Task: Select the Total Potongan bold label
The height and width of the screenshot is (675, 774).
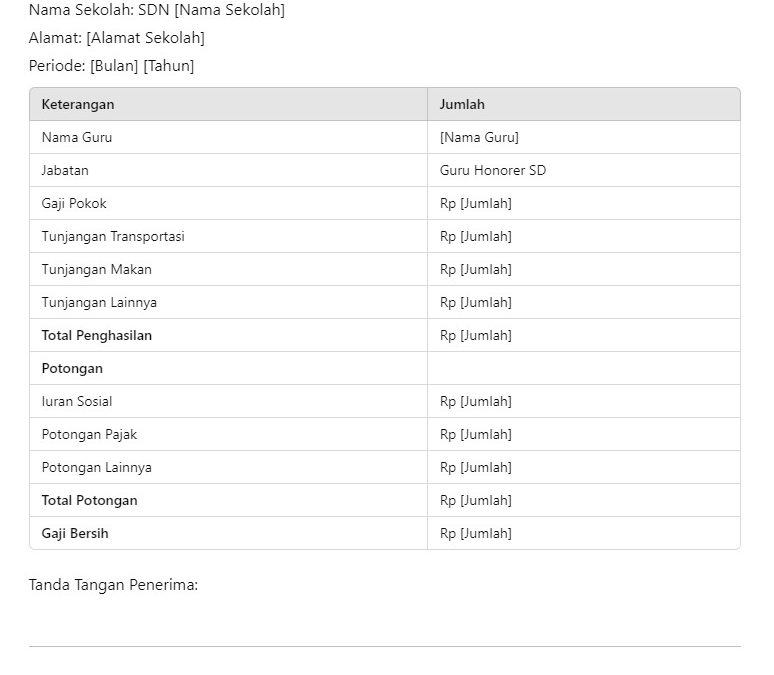Action: (89, 500)
